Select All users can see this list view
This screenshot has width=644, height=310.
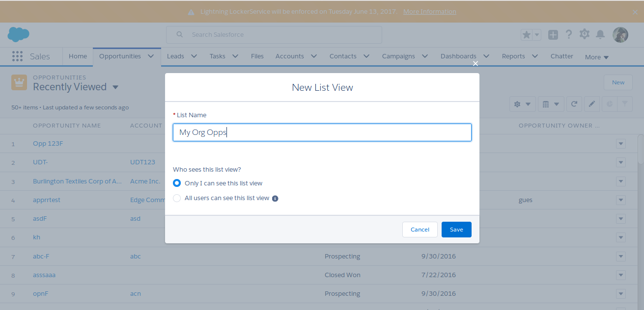click(x=177, y=198)
